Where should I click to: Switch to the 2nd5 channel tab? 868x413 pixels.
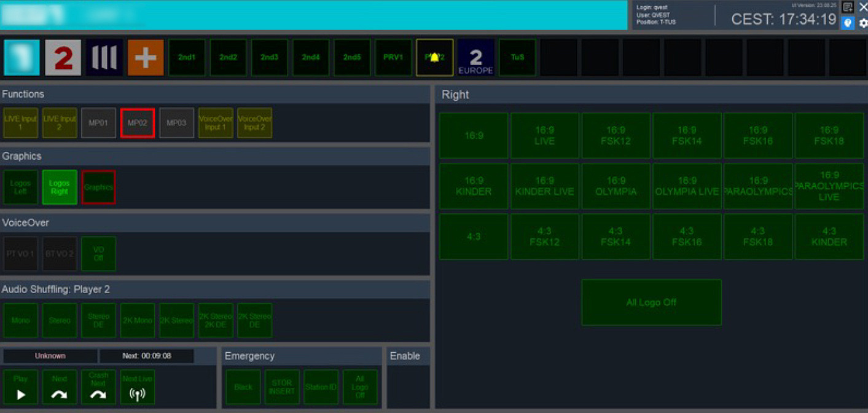coord(352,58)
